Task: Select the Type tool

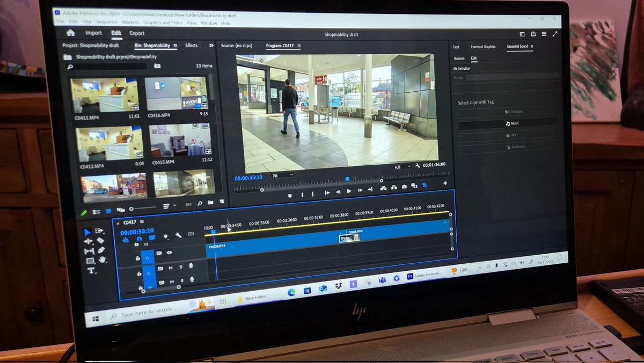Action: tap(91, 271)
